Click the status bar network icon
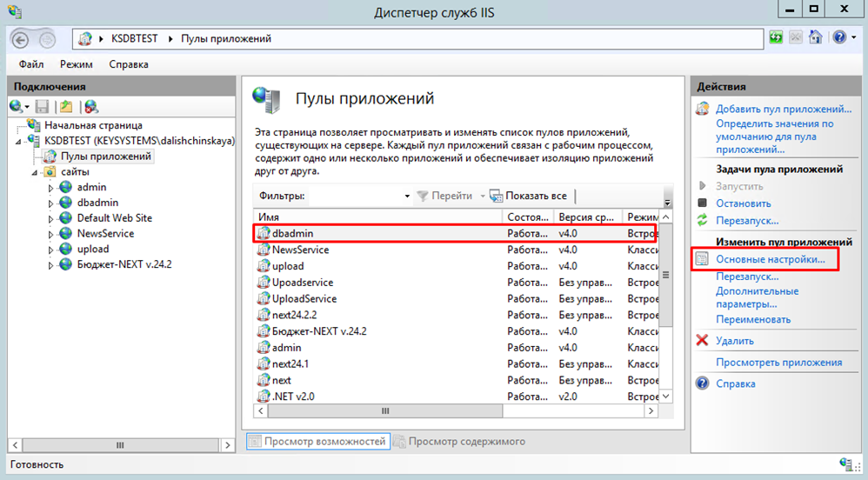 tap(846, 464)
